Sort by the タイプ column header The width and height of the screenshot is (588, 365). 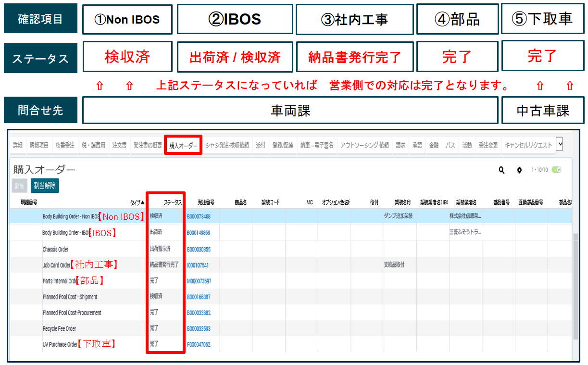click(x=137, y=203)
